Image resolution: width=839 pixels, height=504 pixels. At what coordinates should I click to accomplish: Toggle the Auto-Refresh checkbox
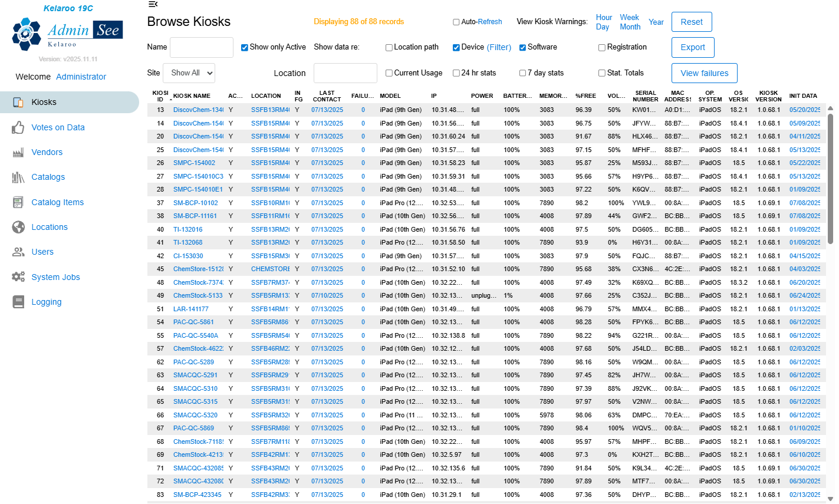456,22
